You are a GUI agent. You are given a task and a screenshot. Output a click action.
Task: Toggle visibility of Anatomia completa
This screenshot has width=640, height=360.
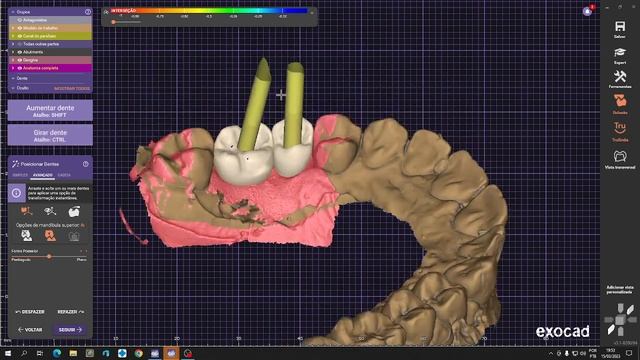tap(19, 68)
